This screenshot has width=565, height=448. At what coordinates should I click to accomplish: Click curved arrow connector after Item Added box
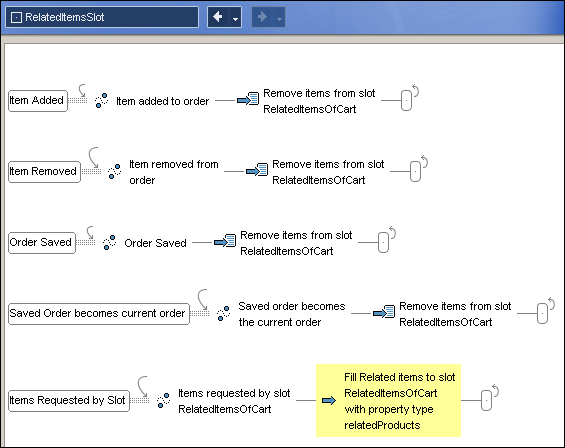point(82,90)
